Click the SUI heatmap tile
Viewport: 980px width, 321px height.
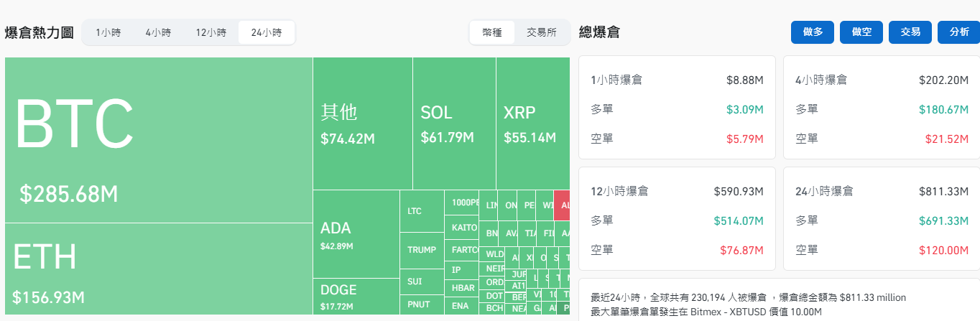point(422,282)
